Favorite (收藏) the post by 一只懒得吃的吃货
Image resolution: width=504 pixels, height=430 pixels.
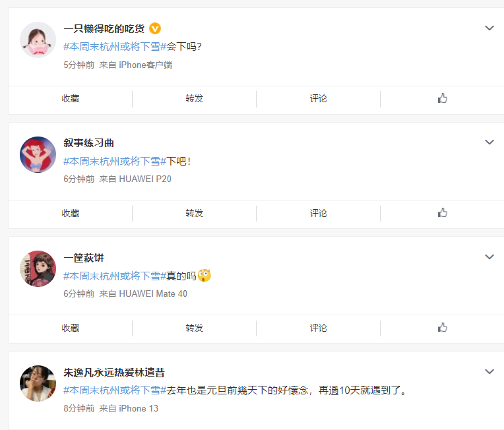71,98
